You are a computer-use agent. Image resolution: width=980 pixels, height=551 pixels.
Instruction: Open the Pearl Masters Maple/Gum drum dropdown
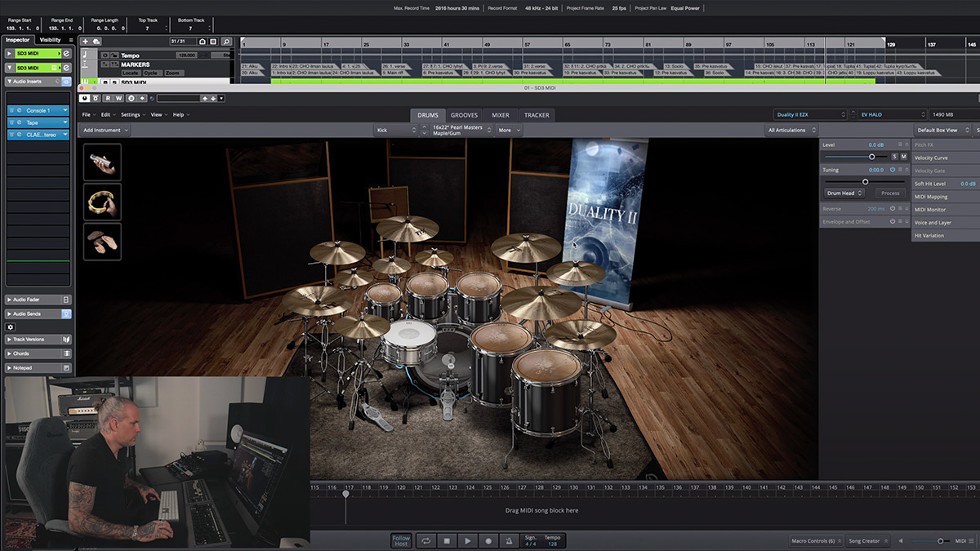pyautogui.click(x=461, y=130)
